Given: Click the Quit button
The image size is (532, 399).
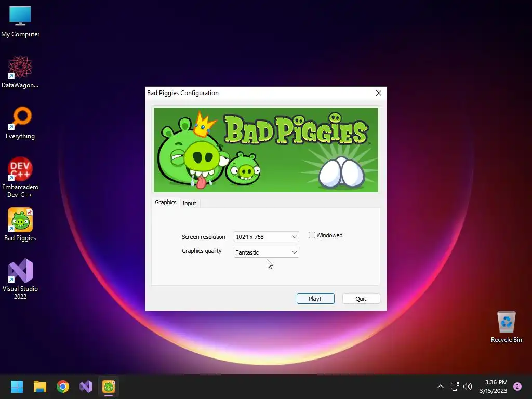Looking at the screenshot, I should 361,299.
